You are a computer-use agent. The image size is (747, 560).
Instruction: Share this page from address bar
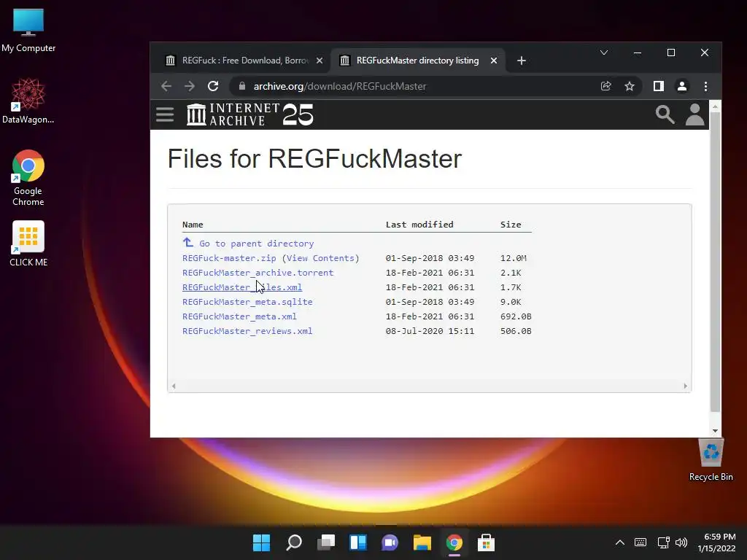606,86
